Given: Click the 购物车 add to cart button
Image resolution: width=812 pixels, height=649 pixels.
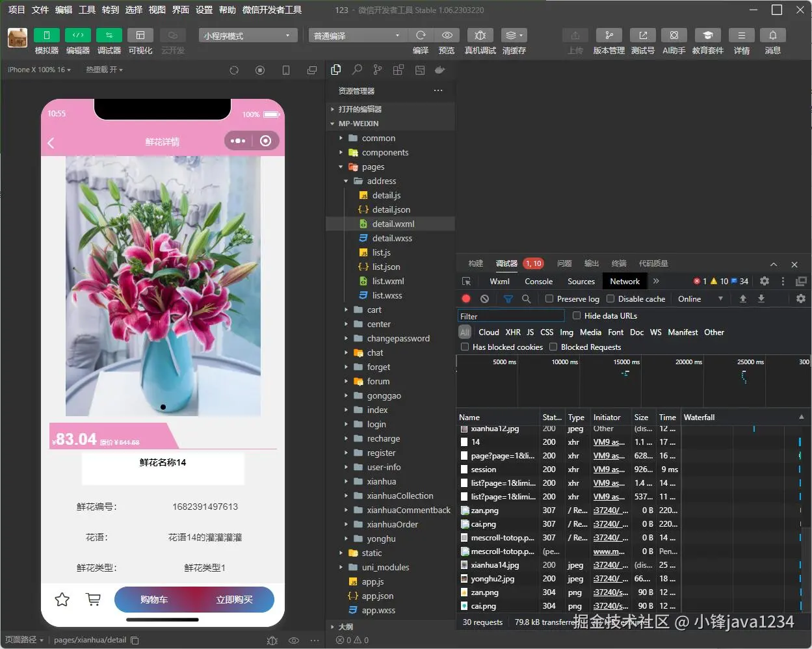Looking at the screenshot, I should [154, 600].
